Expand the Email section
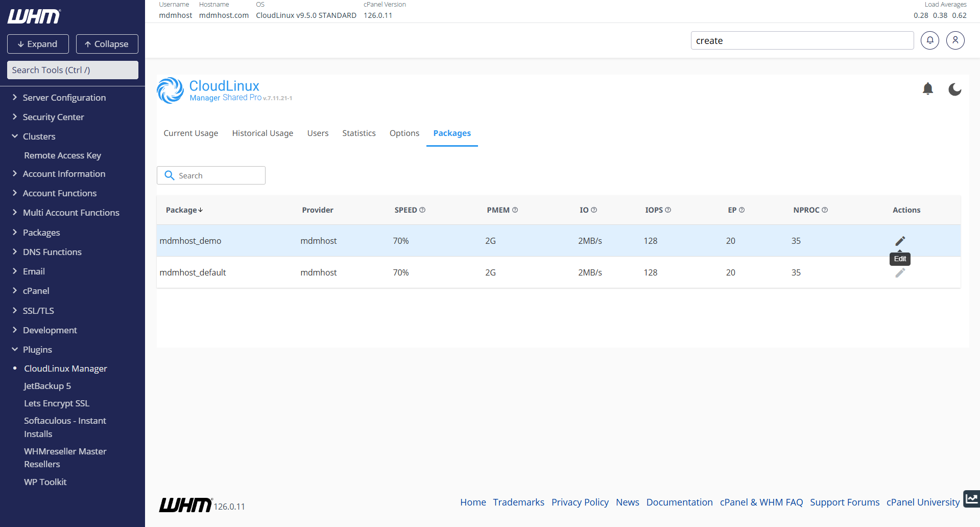The height and width of the screenshot is (527, 980). pos(34,271)
